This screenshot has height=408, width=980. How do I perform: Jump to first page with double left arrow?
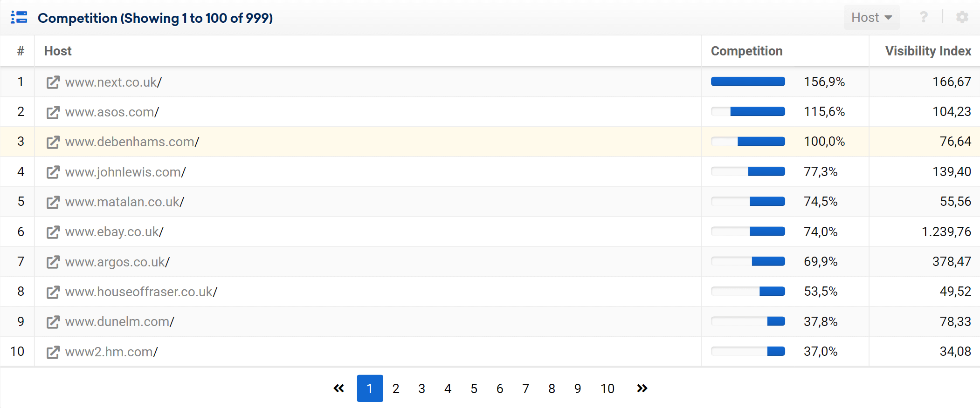coord(339,388)
